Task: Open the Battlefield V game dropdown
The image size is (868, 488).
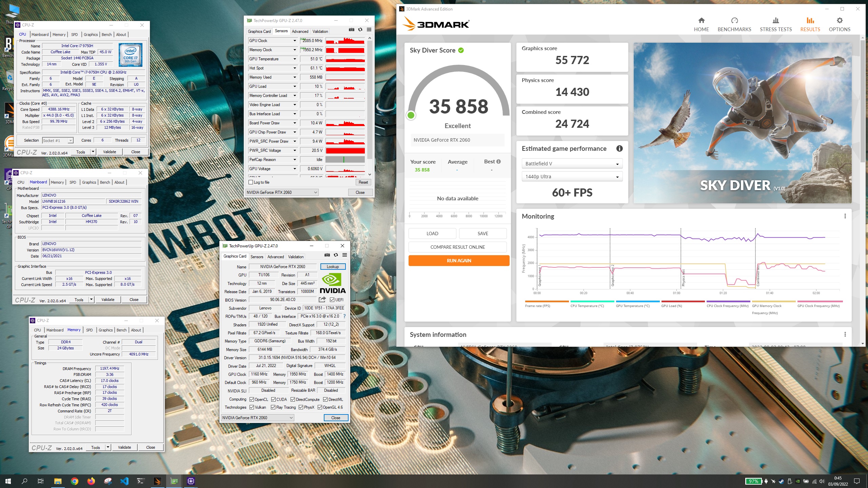Action: point(572,164)
